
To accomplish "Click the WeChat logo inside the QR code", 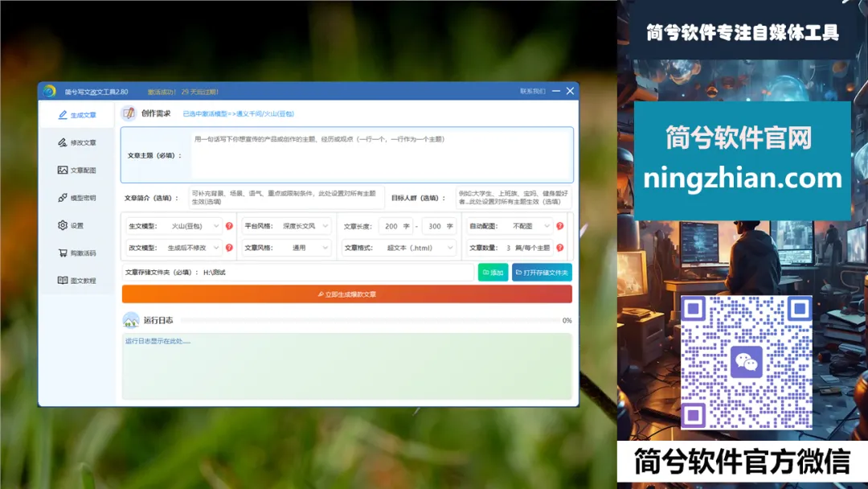I will point(746,362).
